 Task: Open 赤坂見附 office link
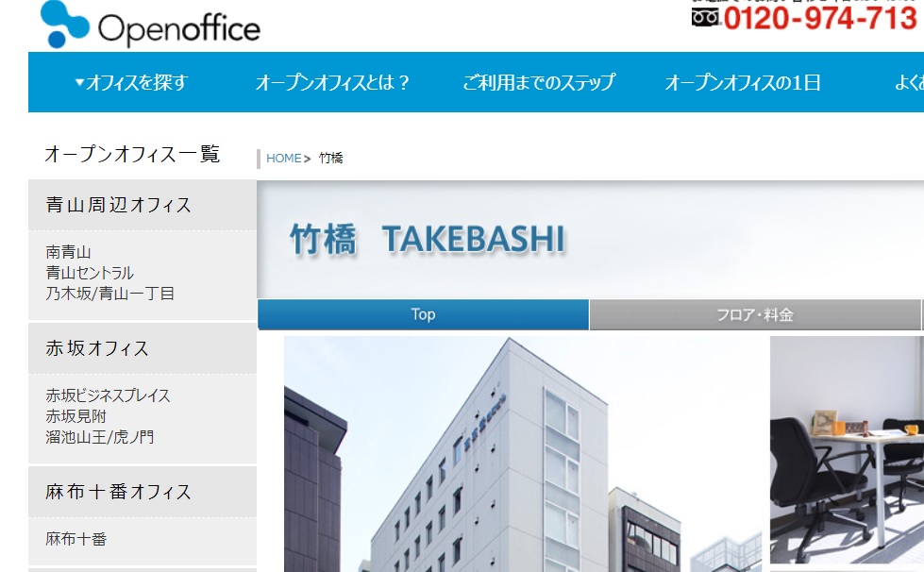(76, 416)
